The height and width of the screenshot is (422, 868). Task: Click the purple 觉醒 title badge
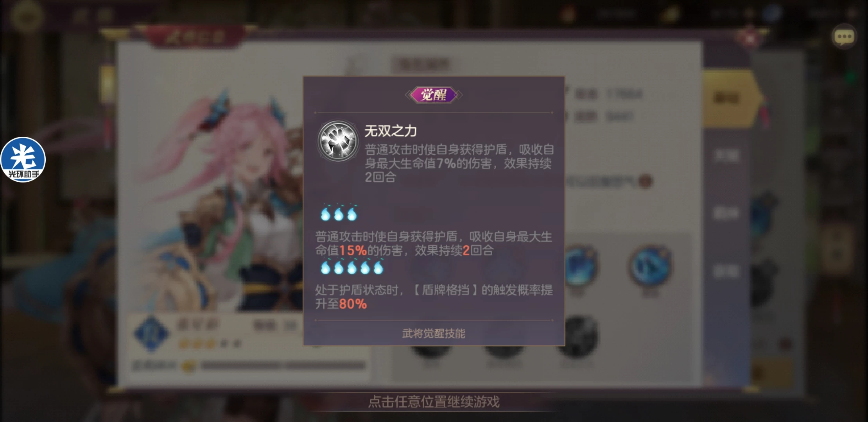pos(434,95)
